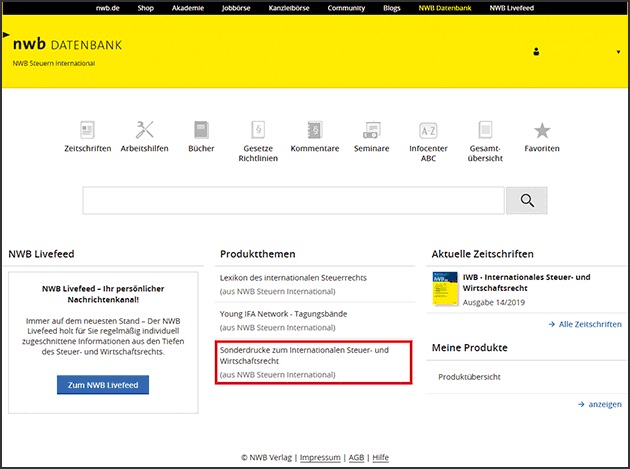The image size is (630, 469).
Task: Click into the search text field
Action: pos(293,201)
